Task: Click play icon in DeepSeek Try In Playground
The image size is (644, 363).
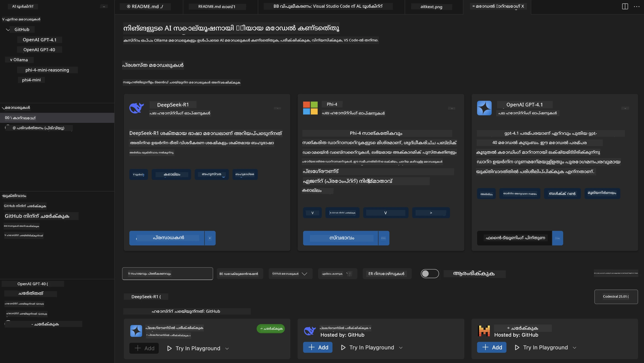Action: tap(343, 347)
